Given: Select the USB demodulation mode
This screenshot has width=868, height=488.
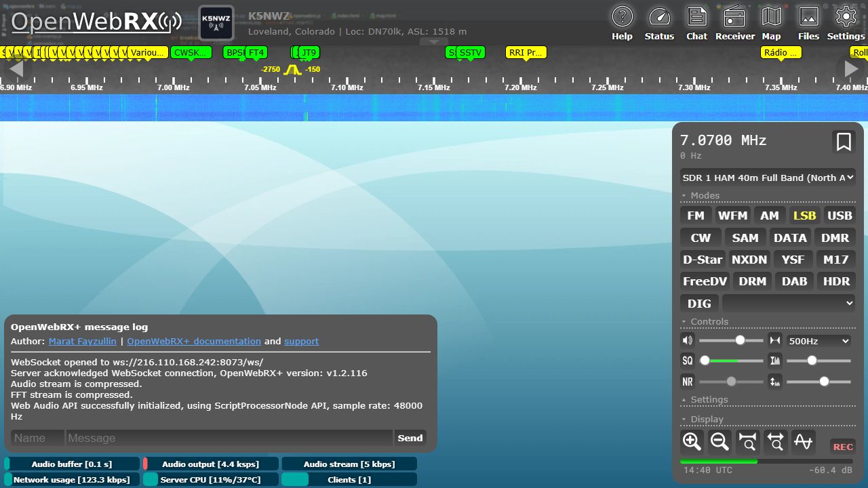Looking at the screenshot, I should (840, 216).
